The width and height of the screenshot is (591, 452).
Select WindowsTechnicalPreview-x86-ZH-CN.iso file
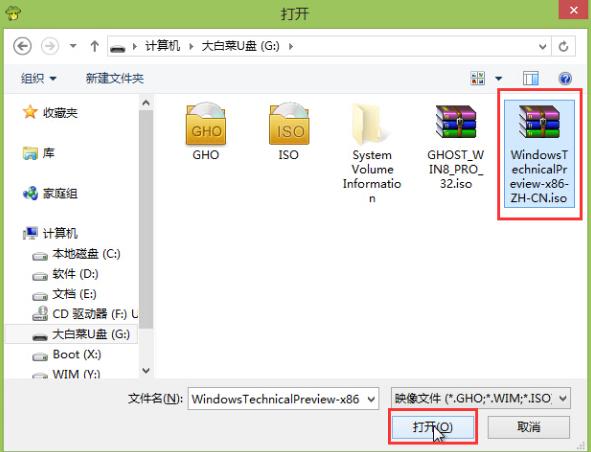click(x=539, y=154)
